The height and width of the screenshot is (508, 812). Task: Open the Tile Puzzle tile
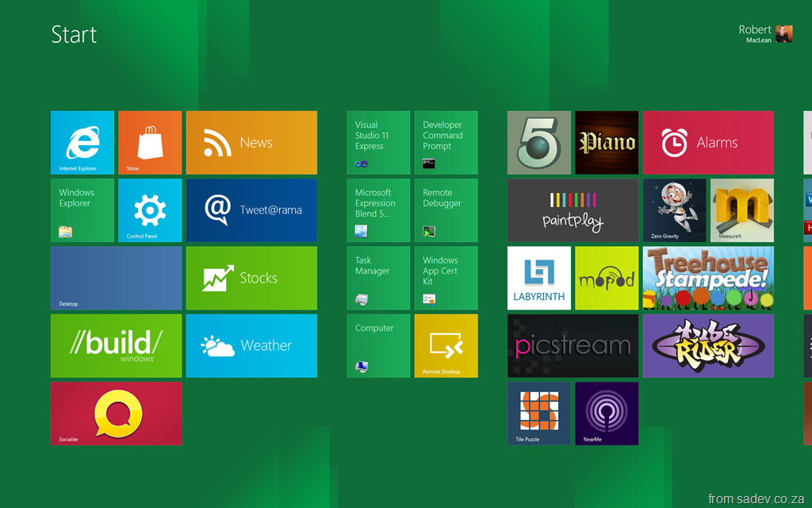point(539,414)
